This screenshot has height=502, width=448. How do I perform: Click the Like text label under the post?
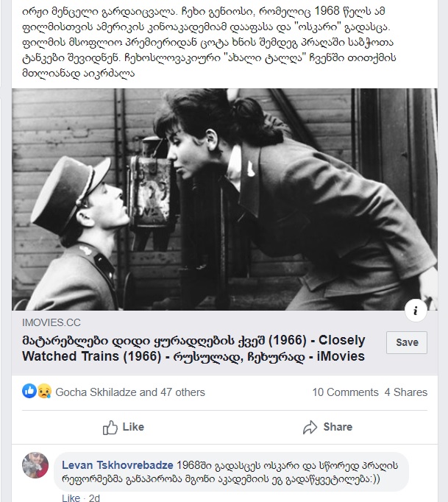tap(133, 427)
